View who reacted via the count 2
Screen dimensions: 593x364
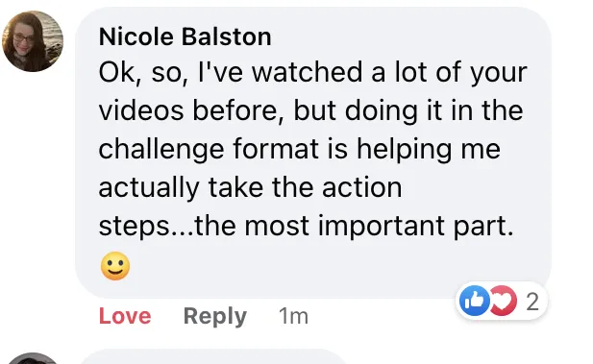click(532, 302)
